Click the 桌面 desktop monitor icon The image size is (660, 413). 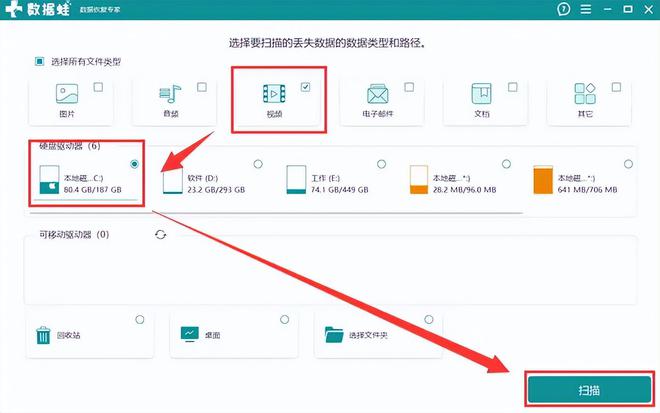tap(189, 334)
